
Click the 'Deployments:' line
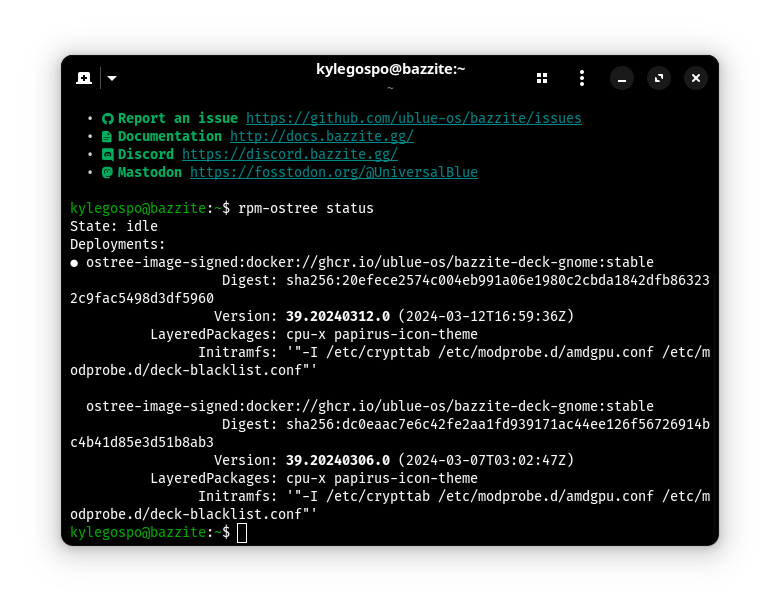(117, 244)
